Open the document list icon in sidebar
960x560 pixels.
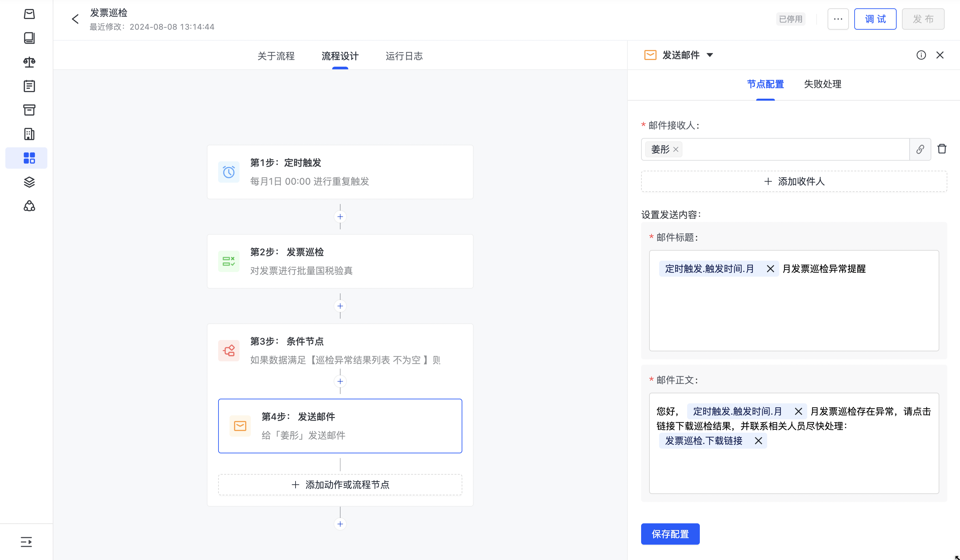click(x=29, y=86)
